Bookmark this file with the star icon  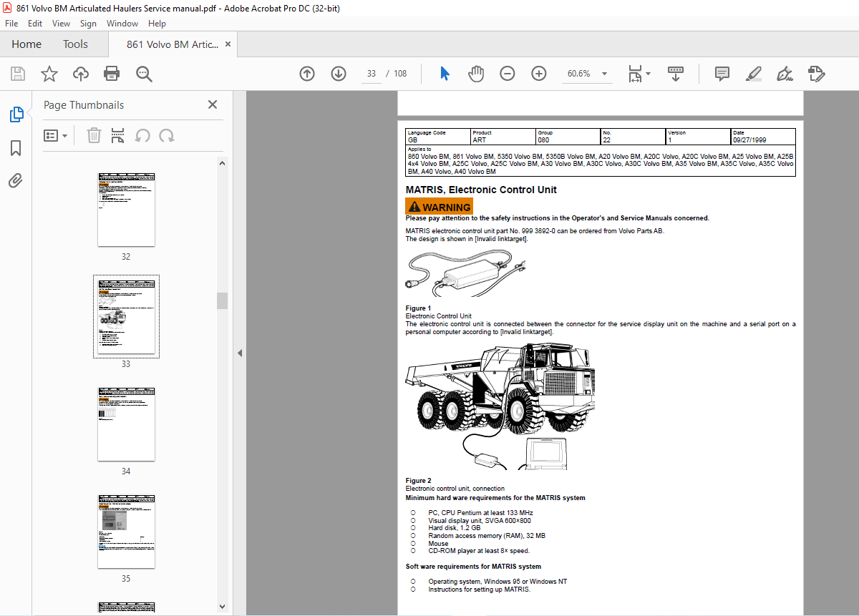[x=49, y=74]
